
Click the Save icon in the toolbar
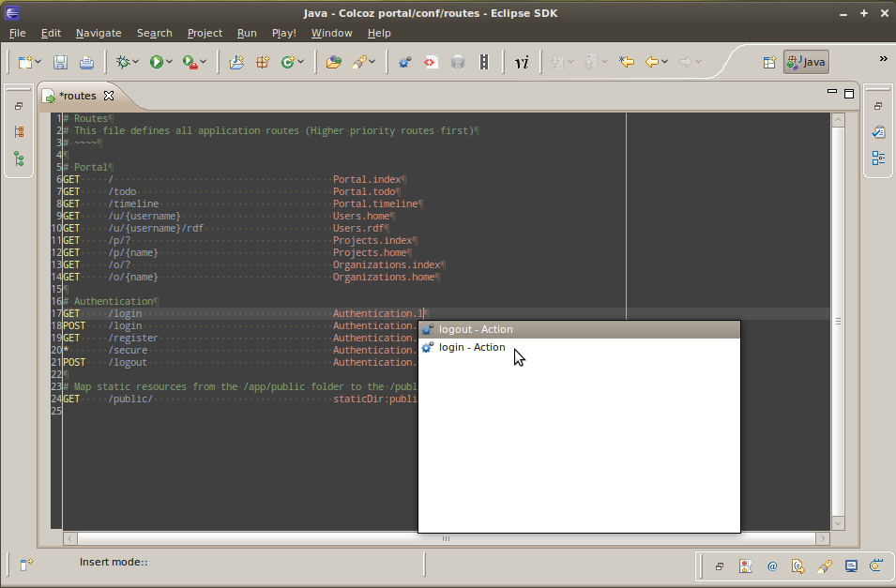60,63
